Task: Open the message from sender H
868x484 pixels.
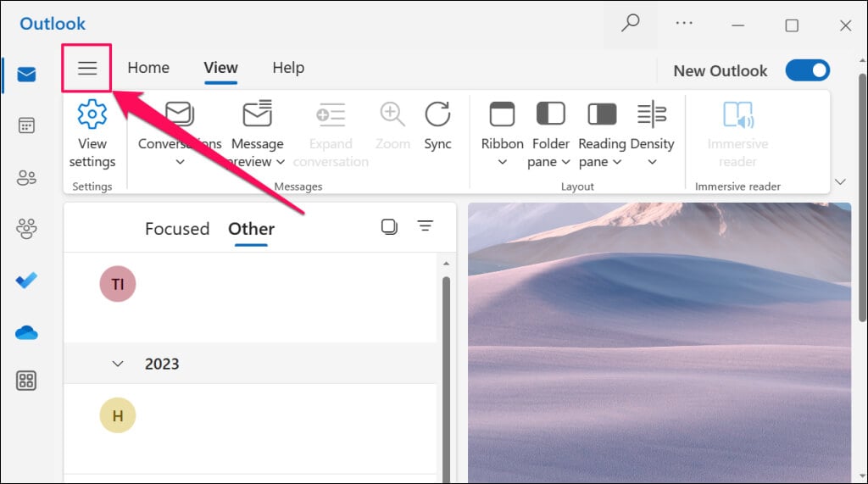Action: click(x=250, y=429)
